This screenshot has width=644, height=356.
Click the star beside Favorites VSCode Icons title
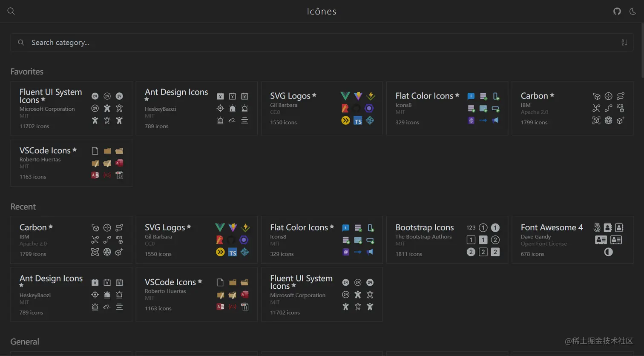pos(75,149)
